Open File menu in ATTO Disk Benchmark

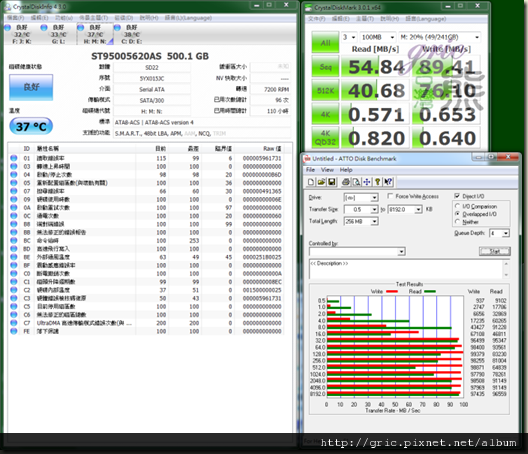(310, 170)
